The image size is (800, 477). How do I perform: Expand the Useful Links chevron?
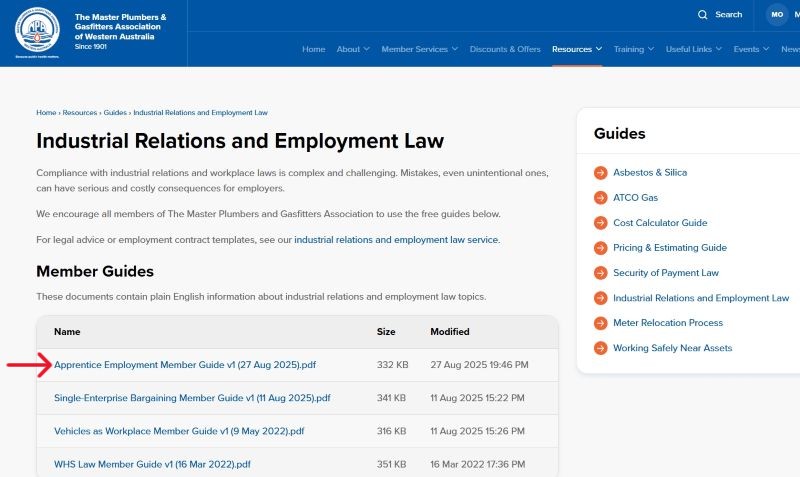[x=718, y=49]
